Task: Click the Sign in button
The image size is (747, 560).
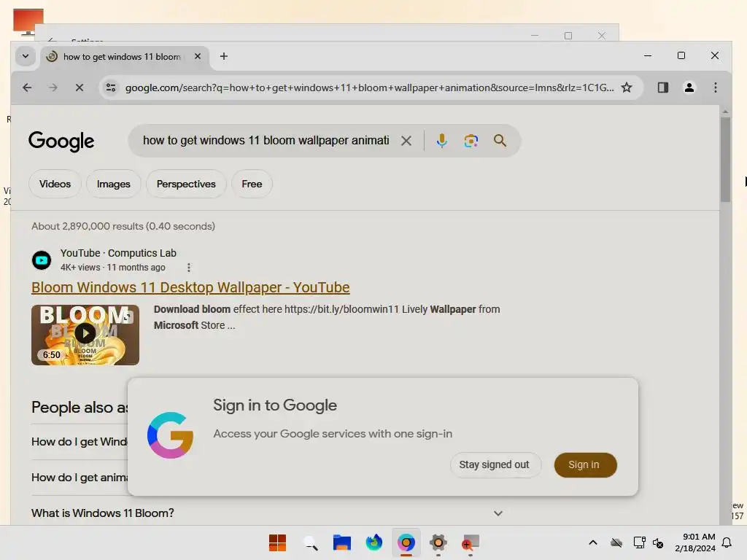Action: [x=584, y=464]
